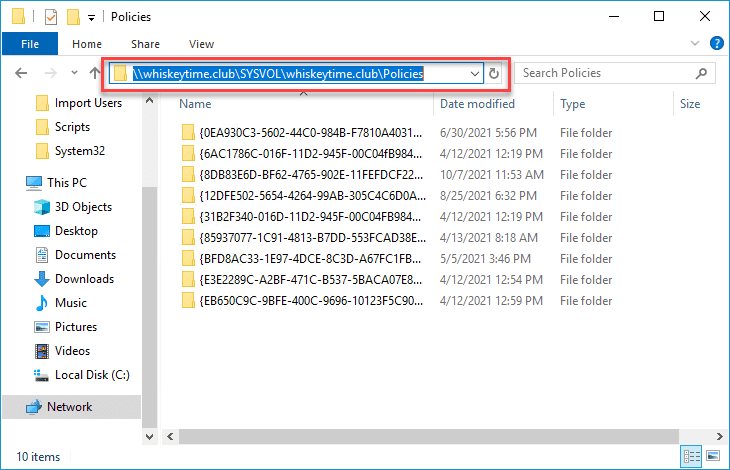Click the horizontal scrollbar right arrow

(719, 436)
